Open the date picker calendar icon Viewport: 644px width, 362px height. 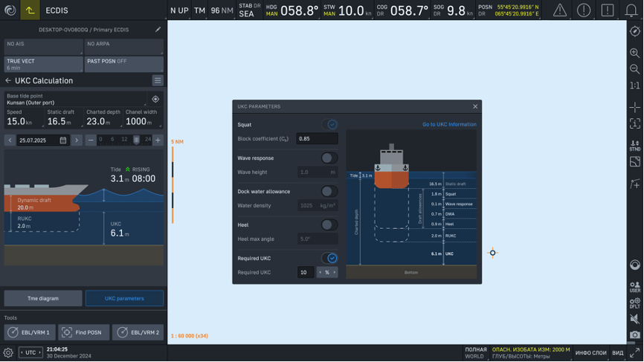pos(63,140)
